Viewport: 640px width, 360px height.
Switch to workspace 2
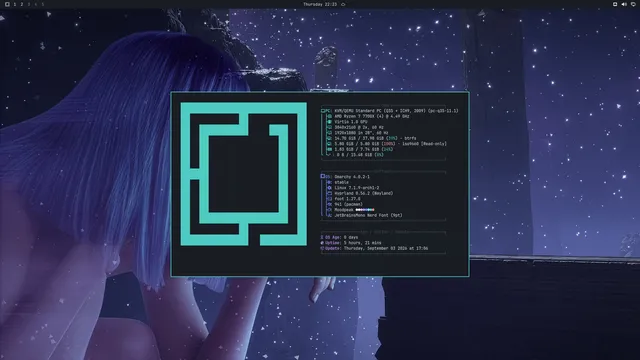pyautogui.click(x=22, y=4)
